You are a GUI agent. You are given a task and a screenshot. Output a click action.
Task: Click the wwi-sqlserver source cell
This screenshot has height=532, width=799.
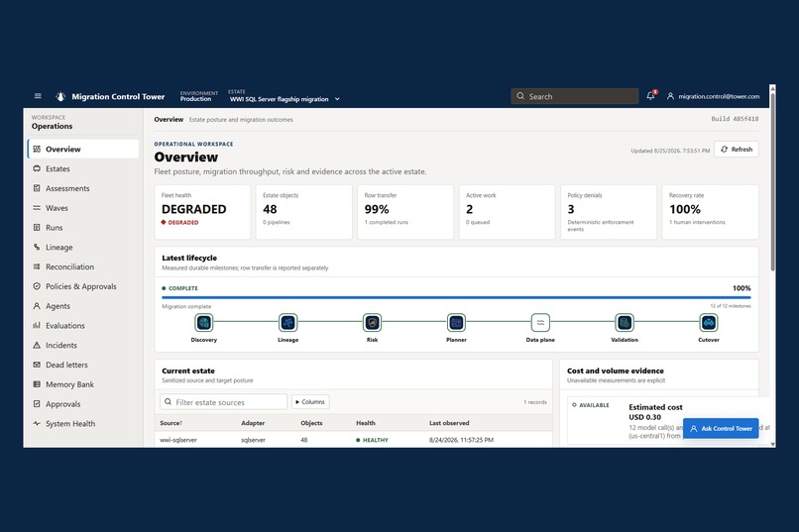click(x=177, y=440)
